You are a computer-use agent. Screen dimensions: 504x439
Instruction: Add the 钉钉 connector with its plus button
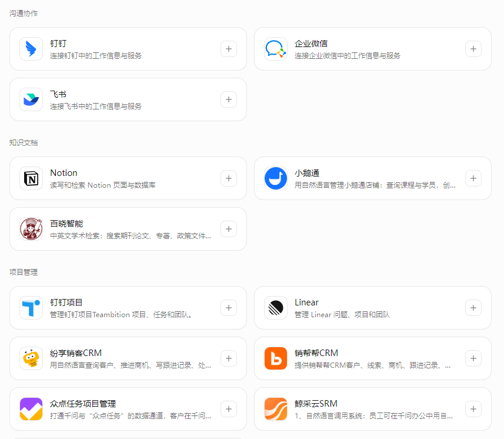[x=229, y=49]
